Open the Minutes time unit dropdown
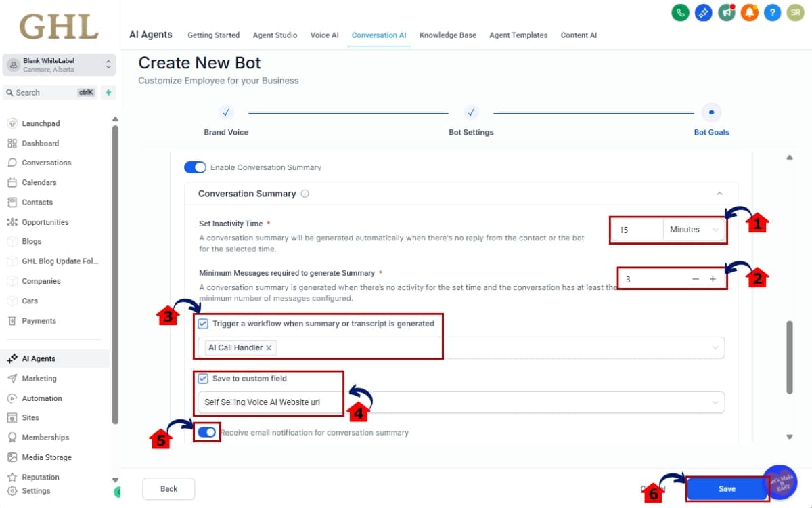812x508 pixels. [694, 230]
